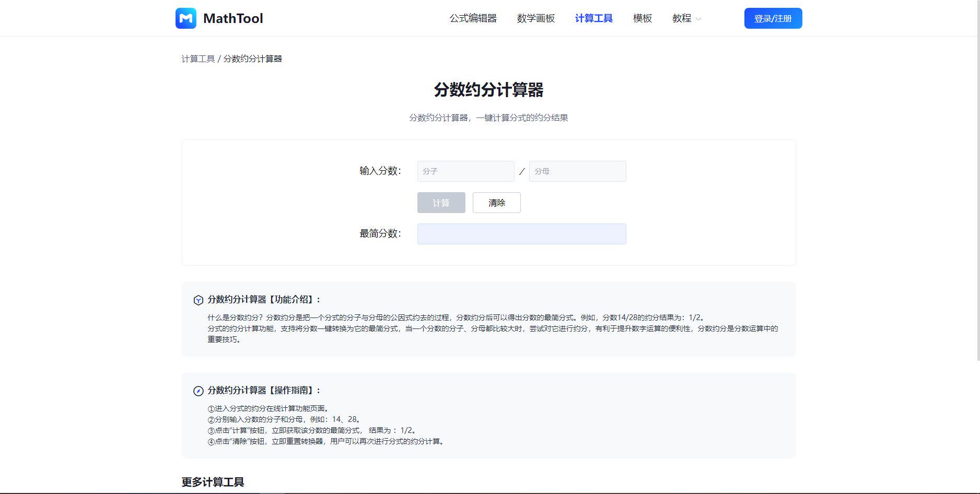The width and height of the screenshot is (980, 494).
Task: Click the MathTool brand name text
Action: pyautogui.click(x=233, y=18)
